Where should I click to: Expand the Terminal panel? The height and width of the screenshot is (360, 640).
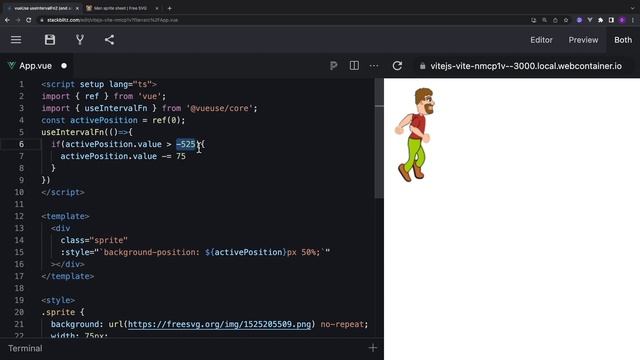(x=25, y=348)
